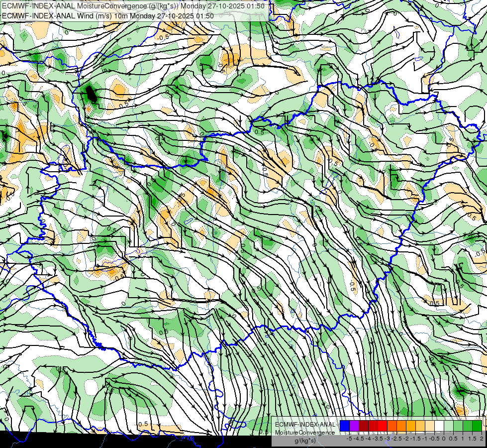
Task: Pick the pale peach swatch ending at -0.5
Action: [x=430, y=426]
